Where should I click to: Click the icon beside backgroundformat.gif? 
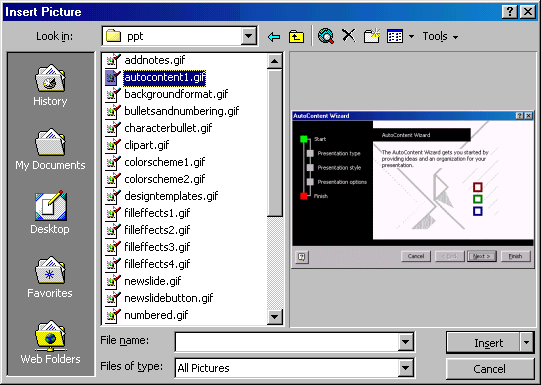pyautogui.click(x=113, y=94)
